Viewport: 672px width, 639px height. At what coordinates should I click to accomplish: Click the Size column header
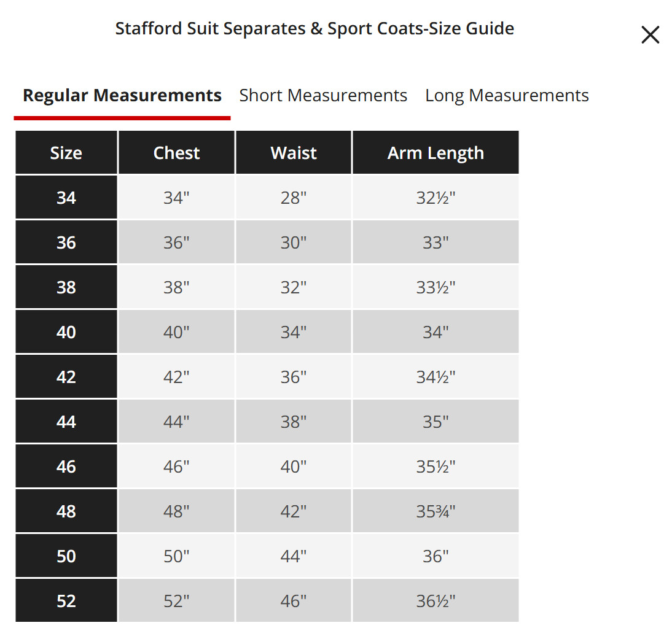pos(66,153)
